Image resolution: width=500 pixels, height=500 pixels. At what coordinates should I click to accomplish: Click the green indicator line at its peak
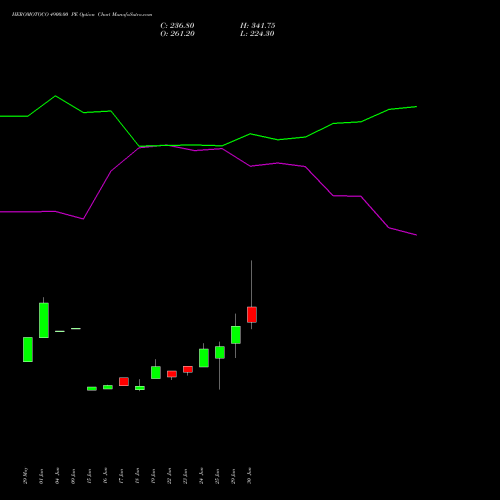pyautogui.click(x=55, y=96)
